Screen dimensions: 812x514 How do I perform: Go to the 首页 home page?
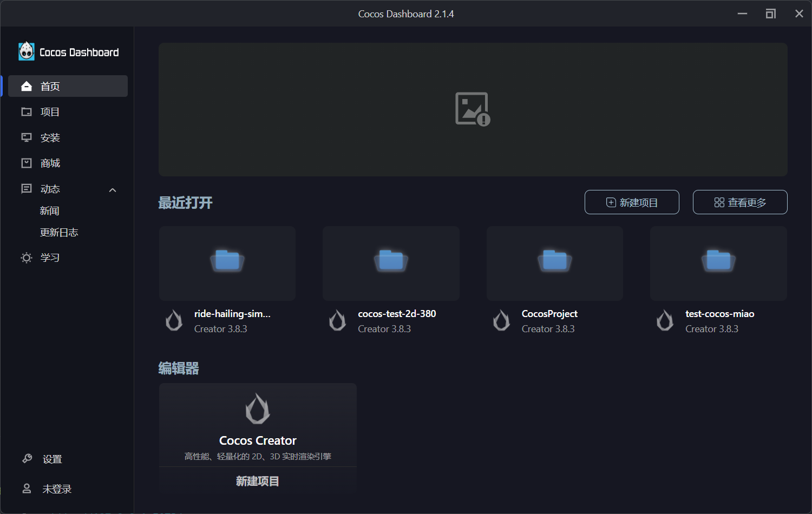click(x=68, y=86)
